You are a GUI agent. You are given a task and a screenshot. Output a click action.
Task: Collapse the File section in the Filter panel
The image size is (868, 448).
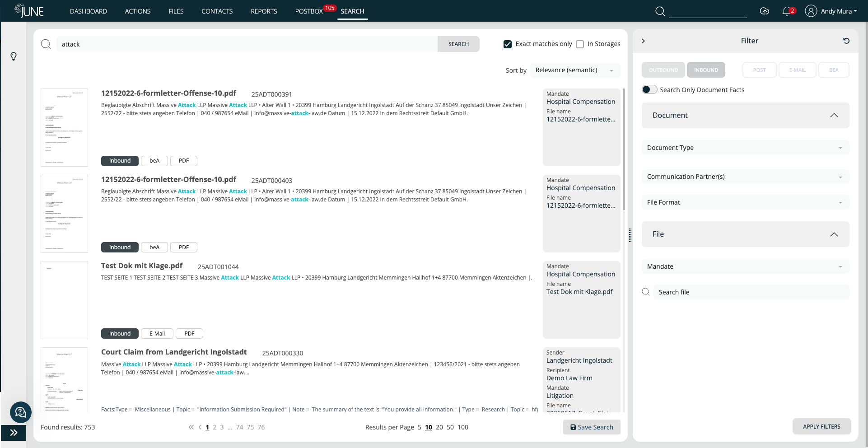(x=834, y=234)
